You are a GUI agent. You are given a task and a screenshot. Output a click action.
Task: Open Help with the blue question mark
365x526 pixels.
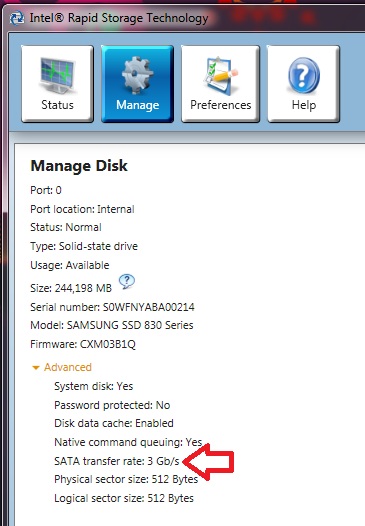tap(304, 84)
